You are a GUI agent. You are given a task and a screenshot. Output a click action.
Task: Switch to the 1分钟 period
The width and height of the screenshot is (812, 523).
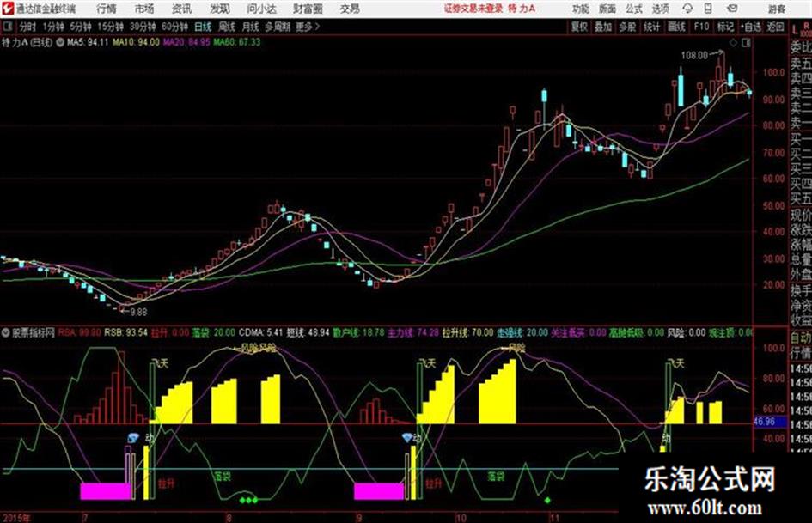point(53,27)
